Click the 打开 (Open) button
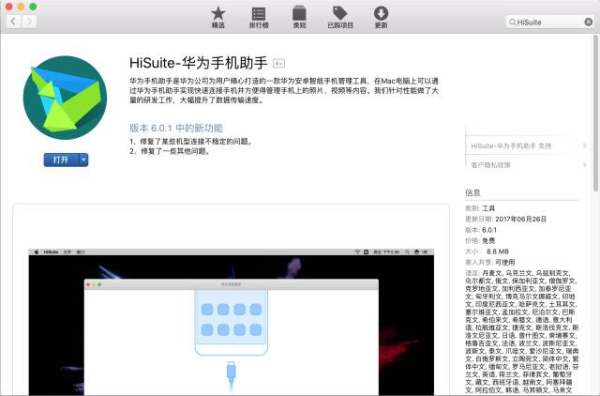This screenshot has width=600, height=396. click(x=61, y=160)
